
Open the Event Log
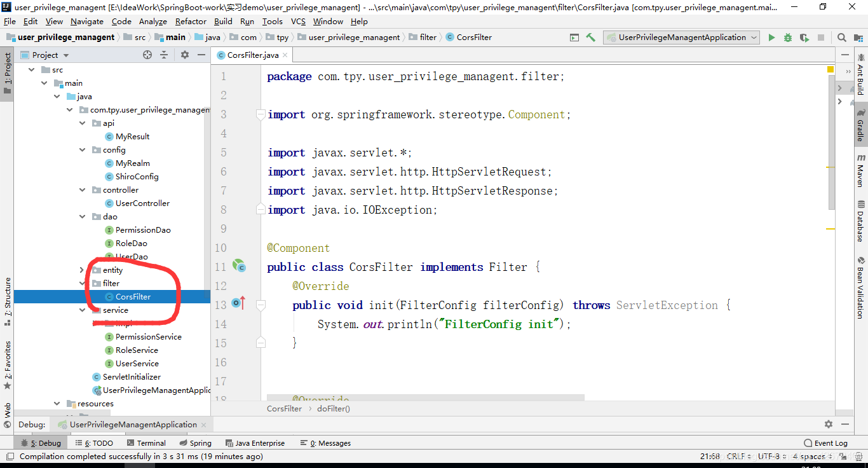[x=825, y=443]
